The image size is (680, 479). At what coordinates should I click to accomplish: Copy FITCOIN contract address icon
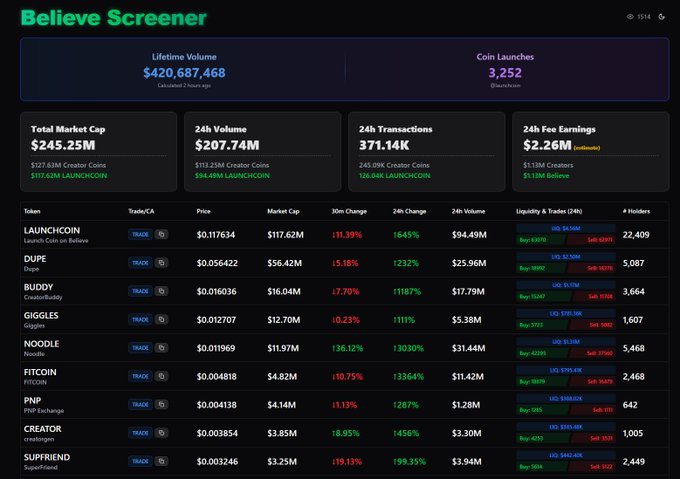(161, 376)
